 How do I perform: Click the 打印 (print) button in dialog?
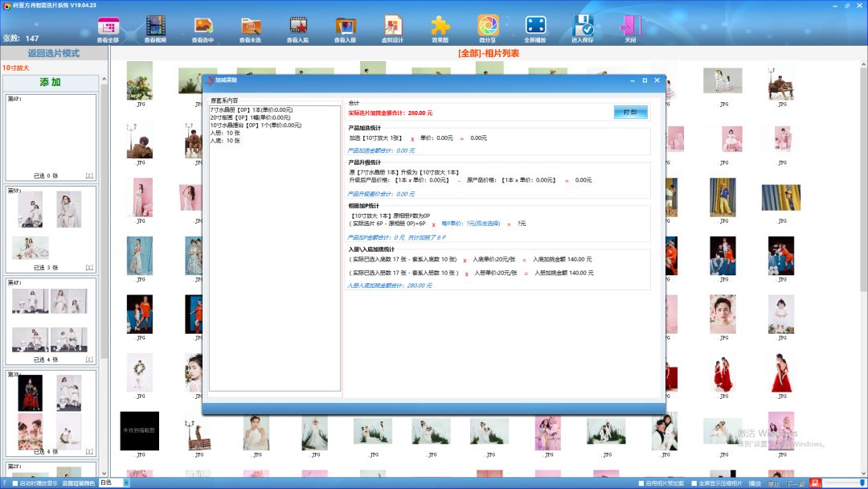click(630, 113)
